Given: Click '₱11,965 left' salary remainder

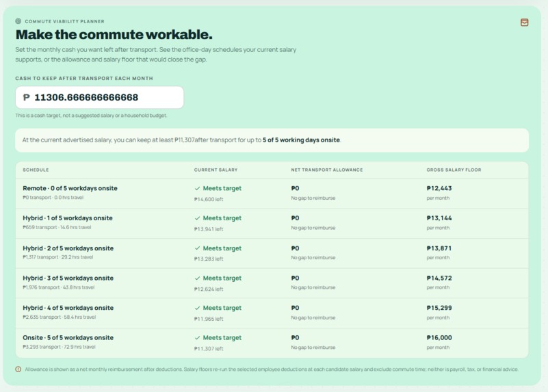Looking at the screenshot, I should point(209,319).
